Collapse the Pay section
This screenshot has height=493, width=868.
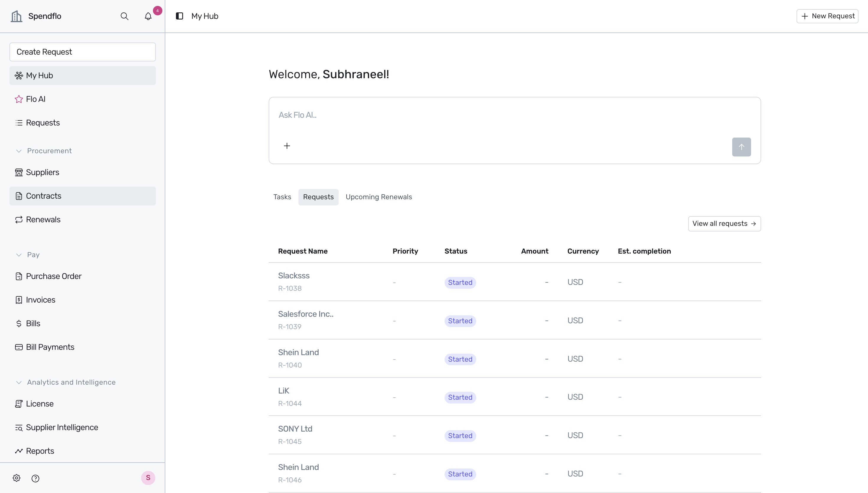19,255
